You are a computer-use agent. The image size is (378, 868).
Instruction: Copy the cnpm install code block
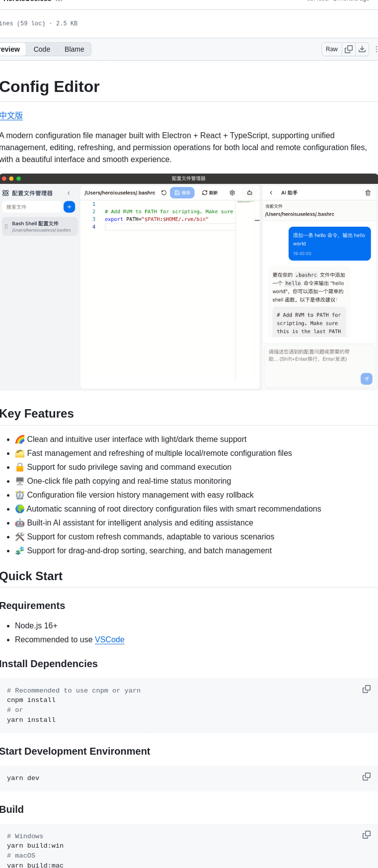[367, 689]
